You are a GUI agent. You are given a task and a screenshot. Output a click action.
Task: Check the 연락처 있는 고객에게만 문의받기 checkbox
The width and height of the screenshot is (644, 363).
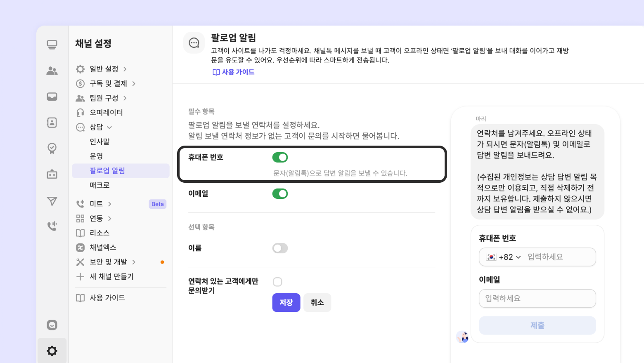tap(277, 282)
